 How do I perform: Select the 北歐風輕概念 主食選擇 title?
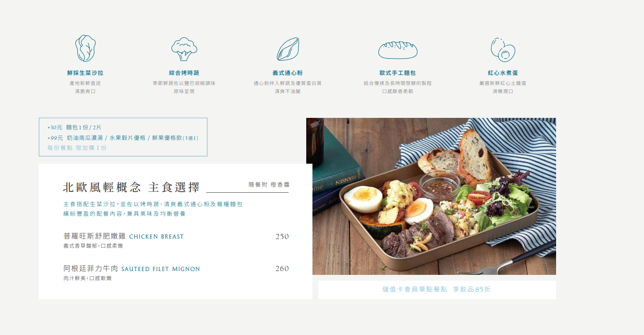click(x=131, y=187)
